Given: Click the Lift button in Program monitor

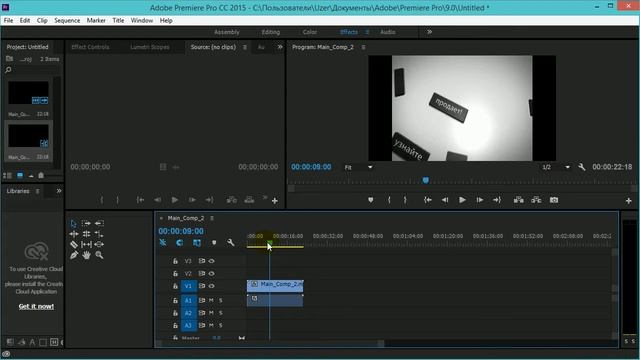Looking at the screenshot, I should [x=519, y=200].
